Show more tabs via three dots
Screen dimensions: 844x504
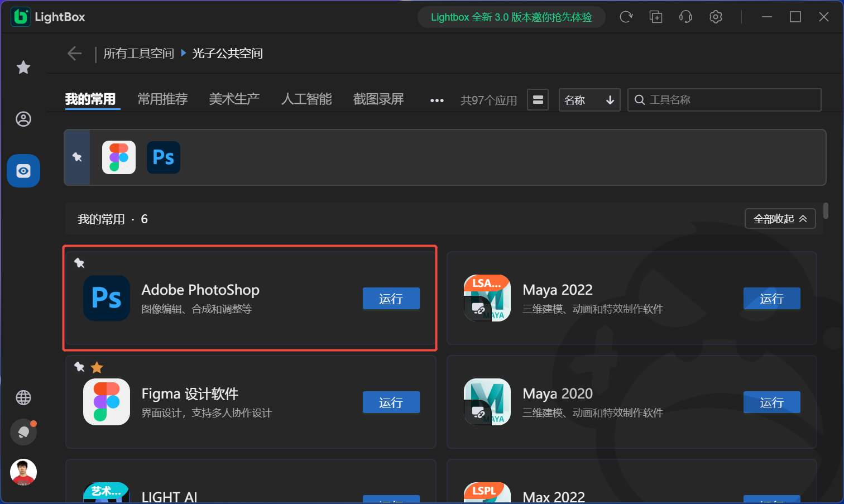[437, 100]
